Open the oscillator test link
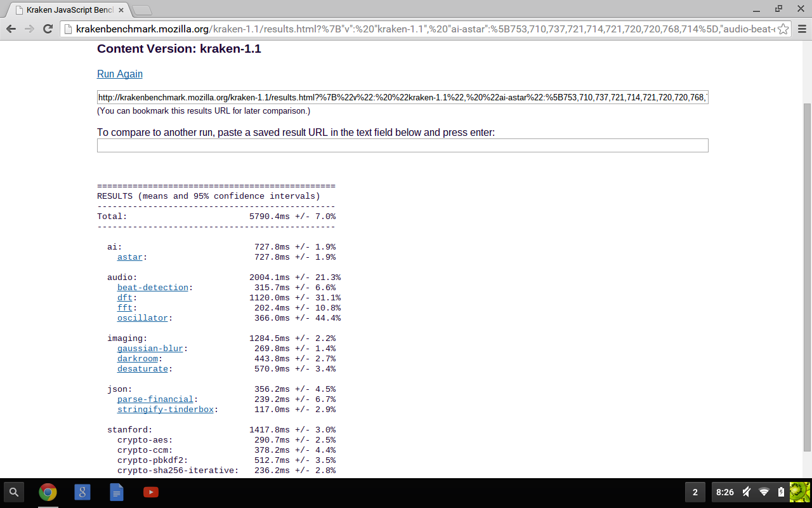The height and width of the screenshot is (508, 812). point(143,318)
